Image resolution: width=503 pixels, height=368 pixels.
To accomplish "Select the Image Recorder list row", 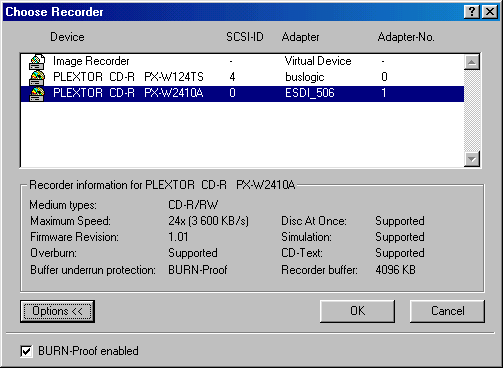I will (x=242, y=61).
